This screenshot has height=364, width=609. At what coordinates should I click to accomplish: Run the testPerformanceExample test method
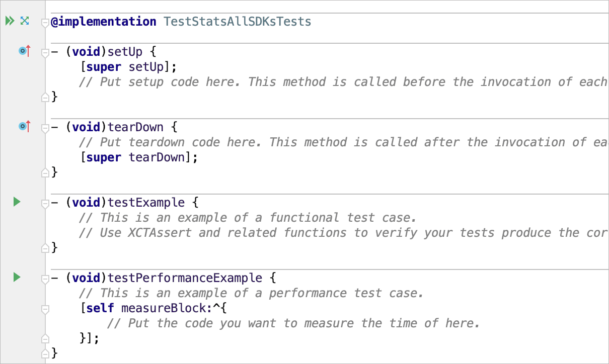tap(17, 277)
